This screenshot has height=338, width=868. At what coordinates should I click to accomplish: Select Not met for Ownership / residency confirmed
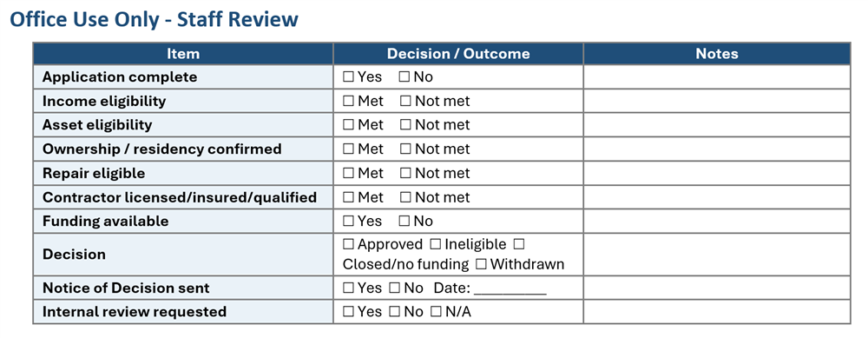(x=405, y=149)
